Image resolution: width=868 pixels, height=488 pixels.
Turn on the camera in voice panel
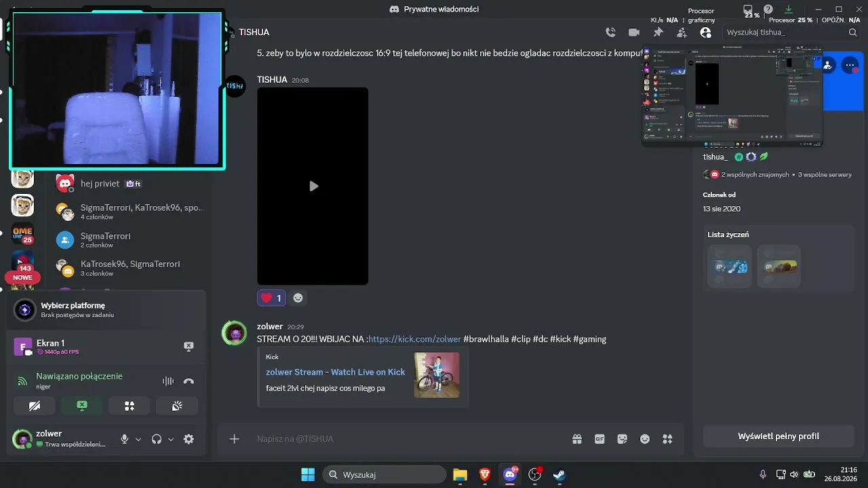click(x=35, y=406)
